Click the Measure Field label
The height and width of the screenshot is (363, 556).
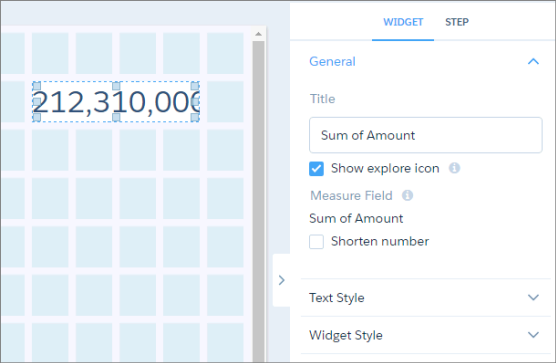(351, 196)
